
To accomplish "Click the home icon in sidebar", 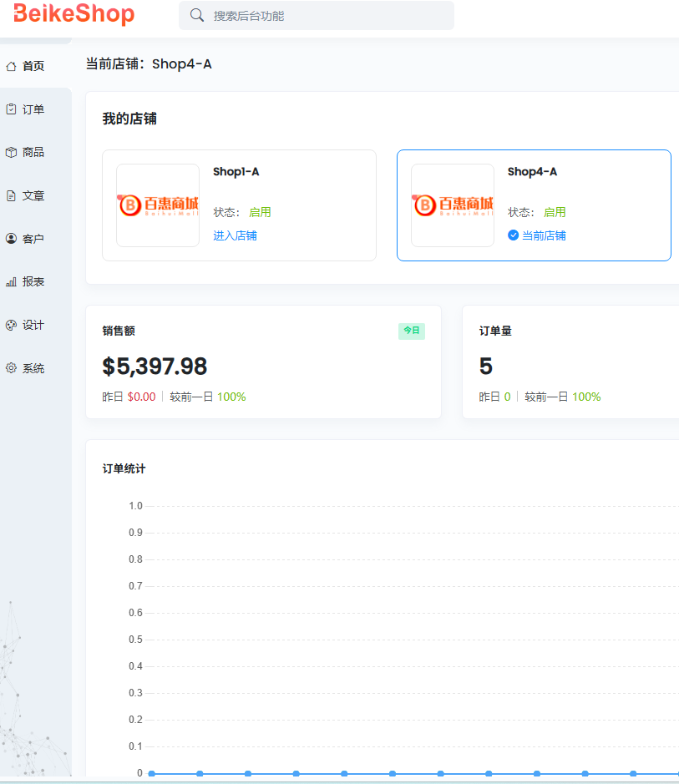I will (x=11, y=66).
